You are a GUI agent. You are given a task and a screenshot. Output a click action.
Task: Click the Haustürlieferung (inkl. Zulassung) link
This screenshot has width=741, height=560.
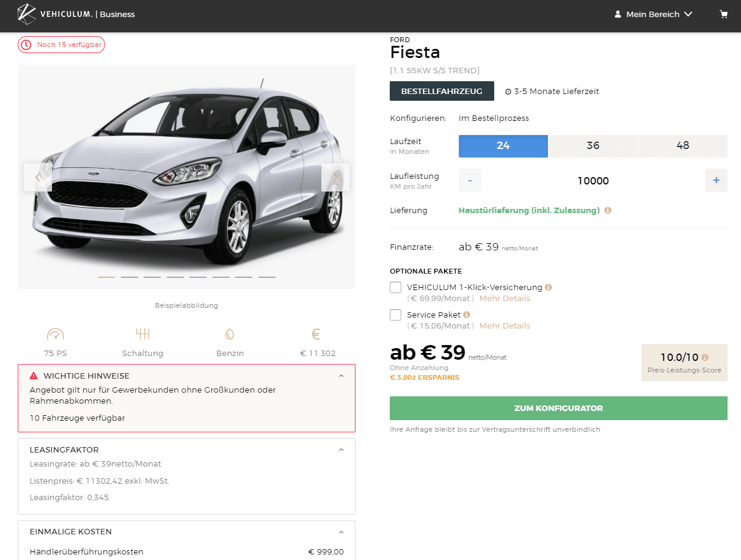(x=529, y=210)
